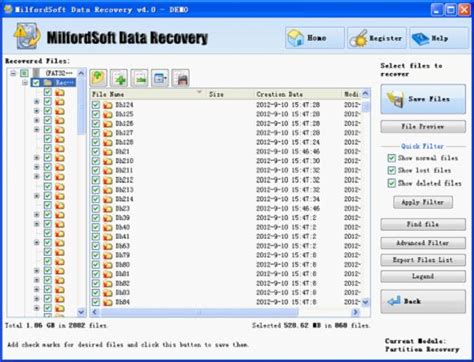474x362 pixels.
Task: Click the Register button
Action: point(377,38)
